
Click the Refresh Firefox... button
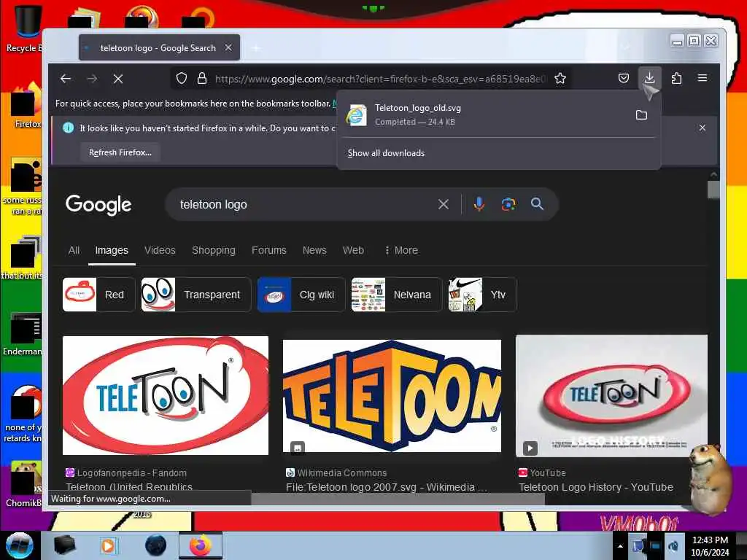[x=120, y=152]
